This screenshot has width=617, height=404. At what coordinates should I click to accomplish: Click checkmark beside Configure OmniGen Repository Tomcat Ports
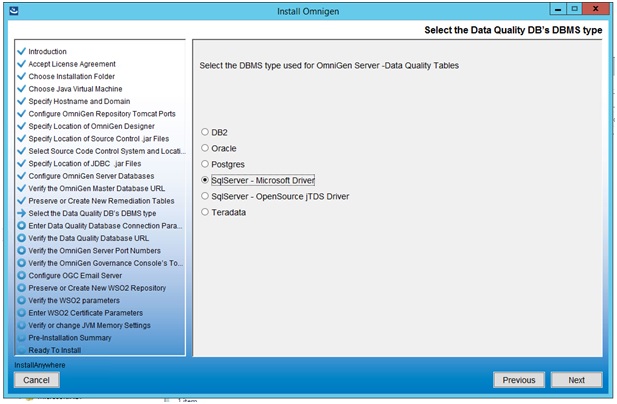[x=21, y=114]
